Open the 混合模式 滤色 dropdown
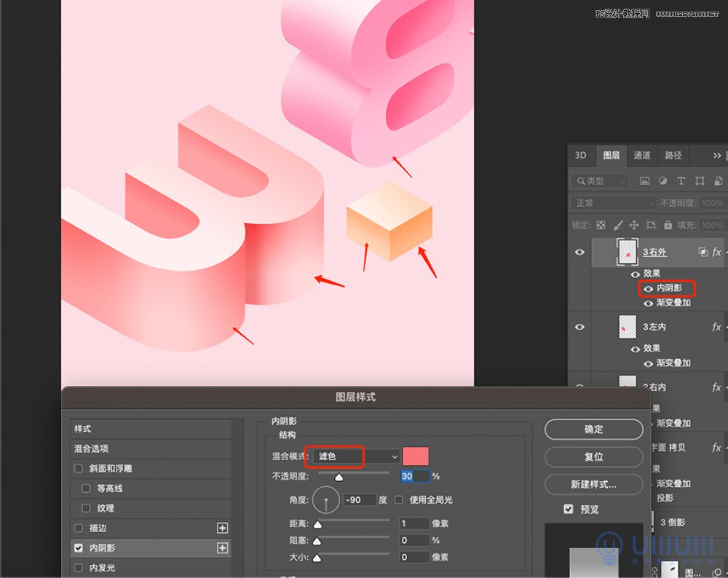The width and height of the screenshot is (728, 578). 353,456
